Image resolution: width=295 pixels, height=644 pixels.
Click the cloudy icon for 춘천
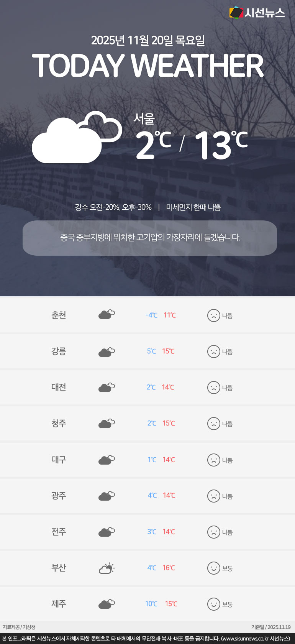coord(107,315)
